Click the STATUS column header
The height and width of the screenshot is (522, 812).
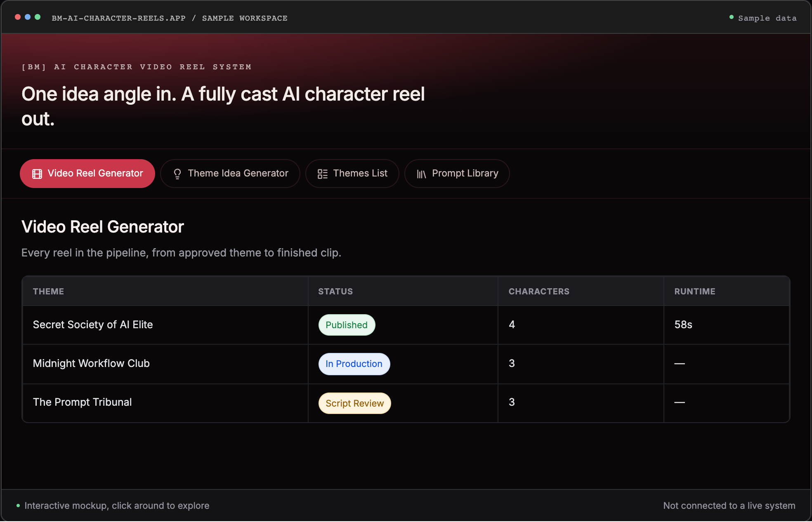(x=335, y=292)
